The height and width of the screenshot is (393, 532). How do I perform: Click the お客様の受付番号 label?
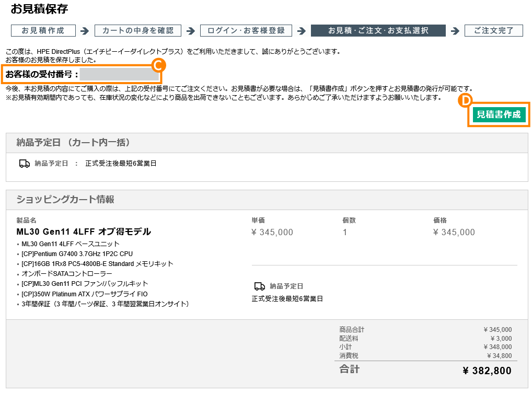click(x=42, y=74)
